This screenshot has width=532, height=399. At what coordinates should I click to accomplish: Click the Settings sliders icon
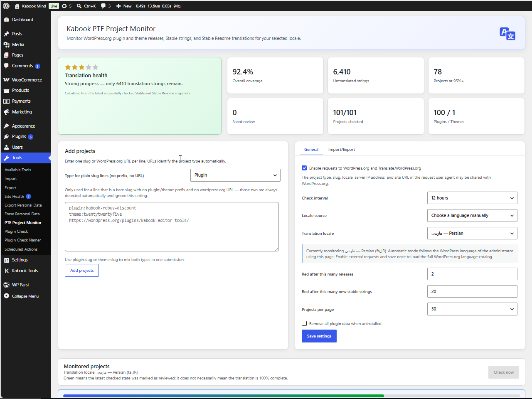point(6,260)
